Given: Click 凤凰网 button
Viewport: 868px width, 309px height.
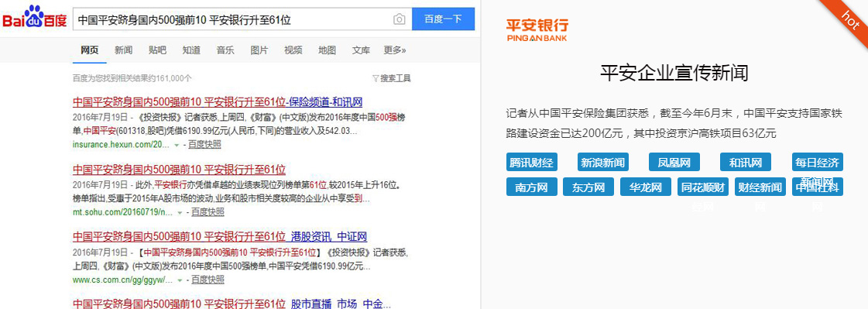Looking at the screenshot, I should [x=674, y=163].
